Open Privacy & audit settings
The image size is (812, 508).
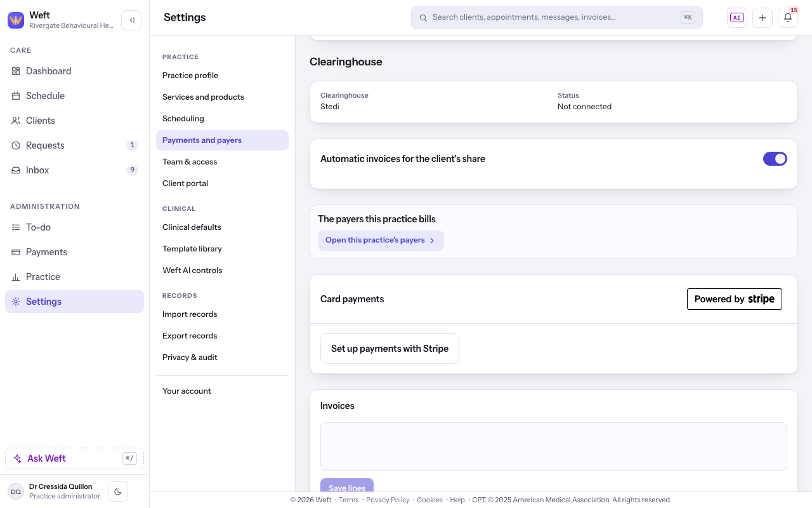point(222,358)
